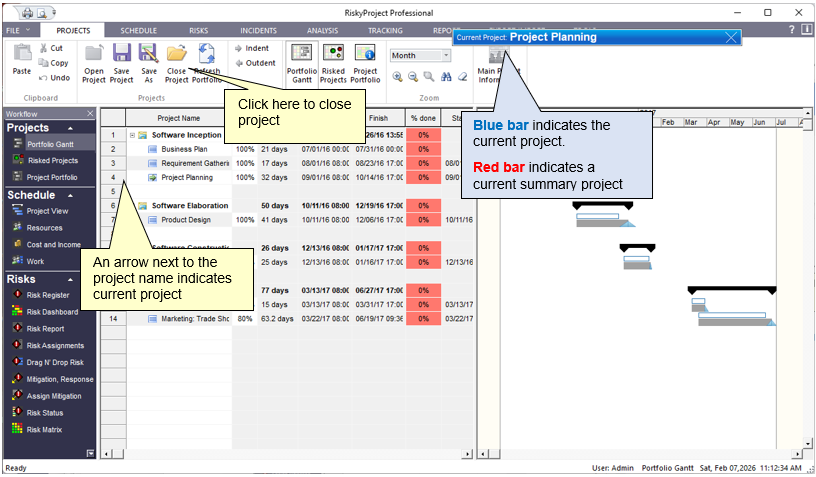The image size is (816, 477).
Task: Collapse the Software Inception summary row
Action: (132, 135)
